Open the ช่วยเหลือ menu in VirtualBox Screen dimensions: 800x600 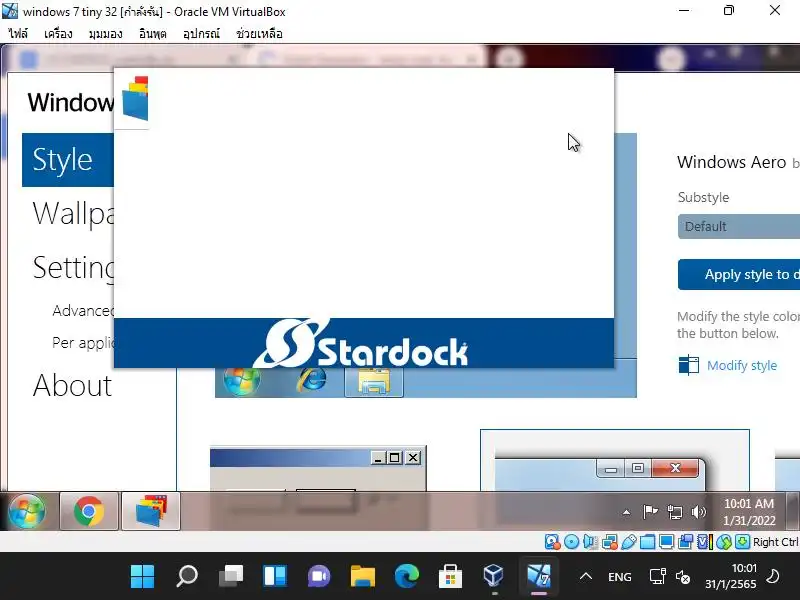tap(259, 34)
